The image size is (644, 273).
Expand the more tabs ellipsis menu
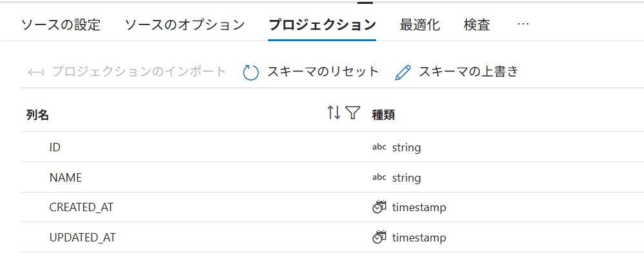(523, 24)
